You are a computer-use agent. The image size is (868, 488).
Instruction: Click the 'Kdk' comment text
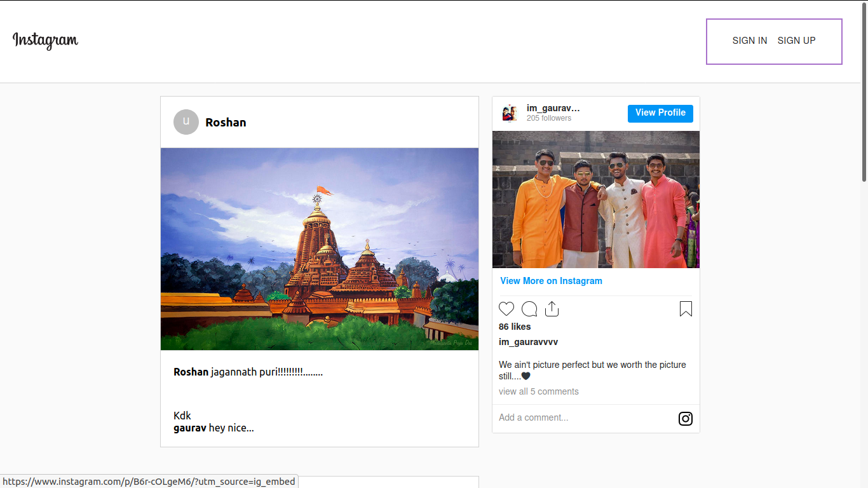click(x=182, y=416)
